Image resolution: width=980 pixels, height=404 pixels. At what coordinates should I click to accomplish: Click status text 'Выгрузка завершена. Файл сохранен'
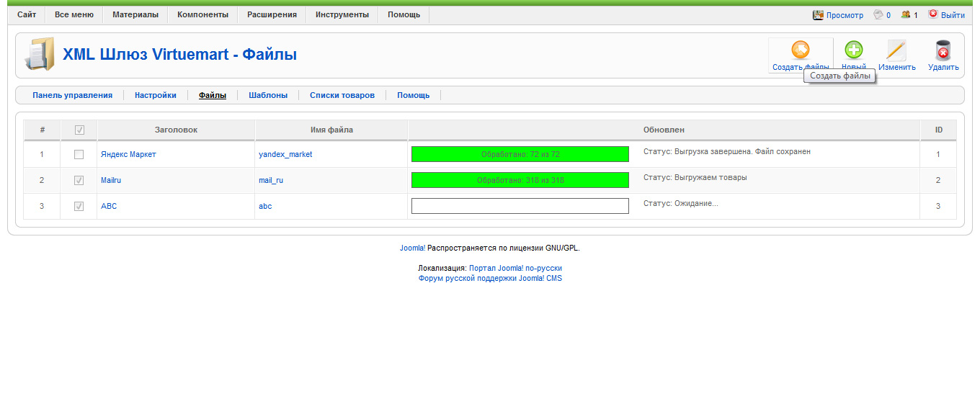pos(744,152)
